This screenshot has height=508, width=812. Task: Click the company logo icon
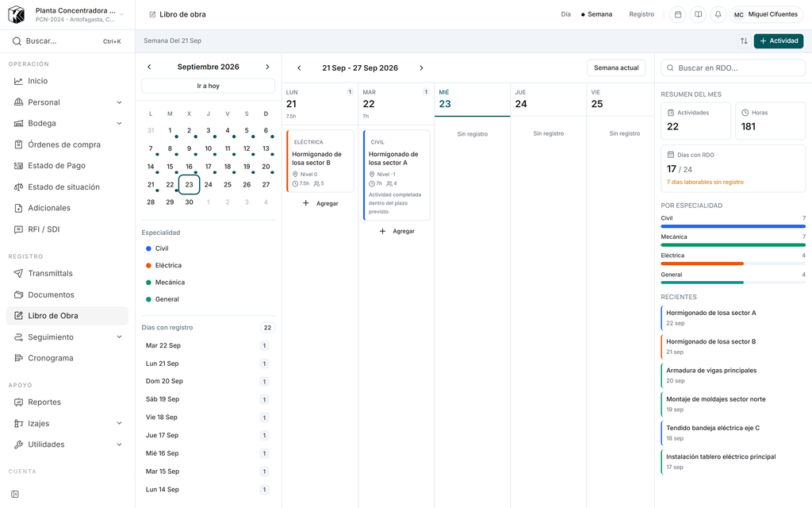tap(17, 14)
